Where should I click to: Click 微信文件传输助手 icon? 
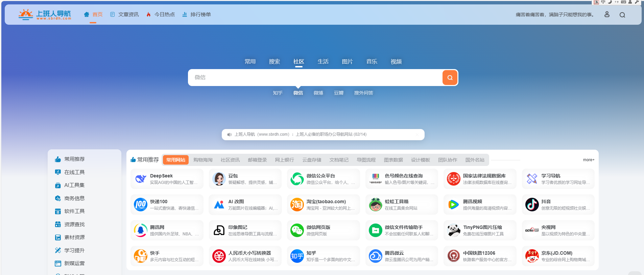[376, 230]
